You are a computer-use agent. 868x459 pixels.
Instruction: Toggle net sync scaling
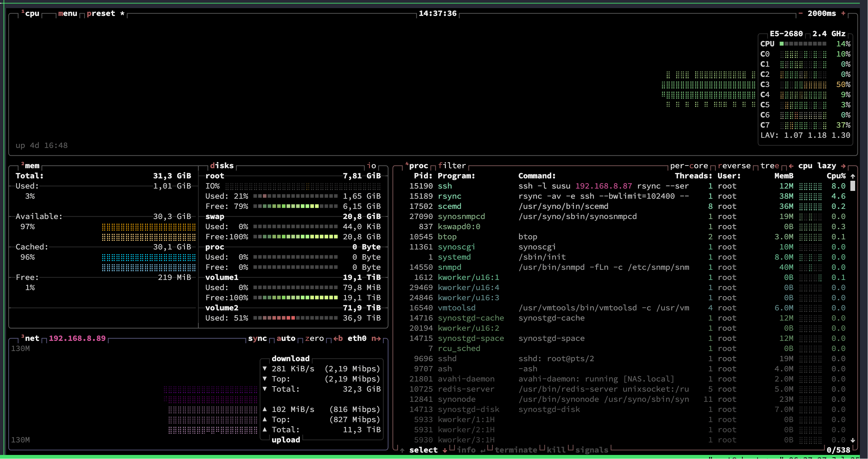coord(257,338)
